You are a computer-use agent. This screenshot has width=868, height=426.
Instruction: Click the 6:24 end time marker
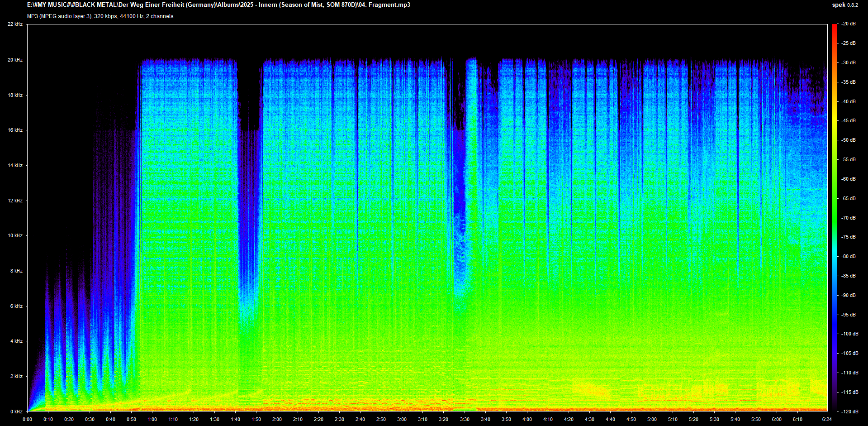click(827, 419)
